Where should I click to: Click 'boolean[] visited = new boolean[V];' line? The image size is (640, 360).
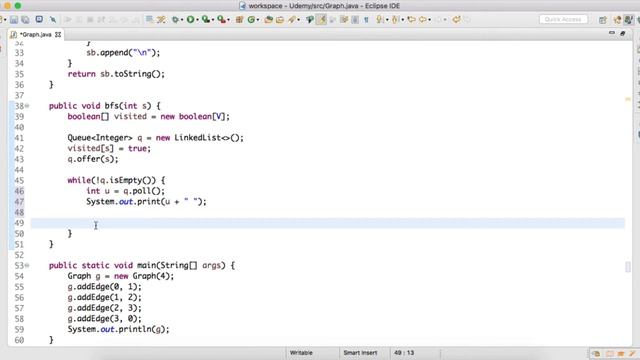149,116
